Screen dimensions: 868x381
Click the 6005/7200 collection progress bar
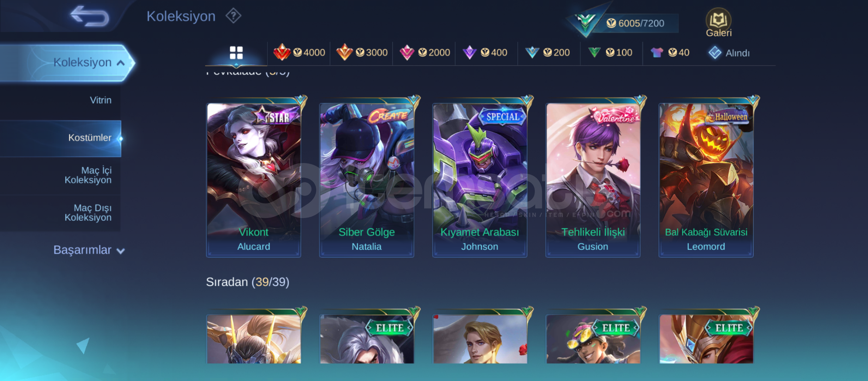pos(635,23)
